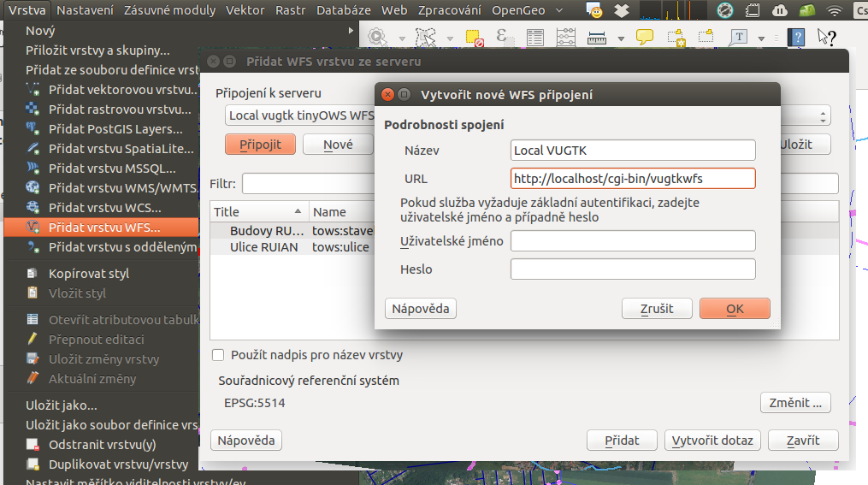Image resolution: width=868 pixels, height=485 pixels.
Task: Choose Přidat PostGIS Layers menu entry
Action: tap(101, 129)
